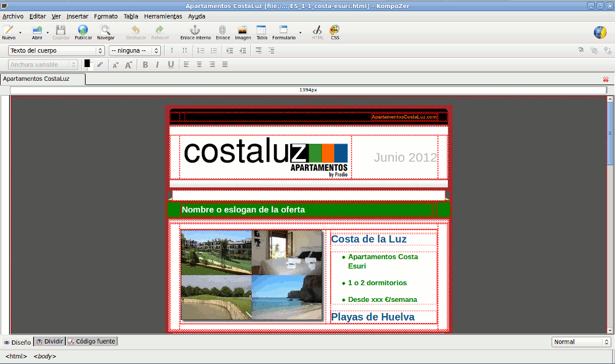Toggle italic text formatting
615x364 pixels.
tap(157, 65)
